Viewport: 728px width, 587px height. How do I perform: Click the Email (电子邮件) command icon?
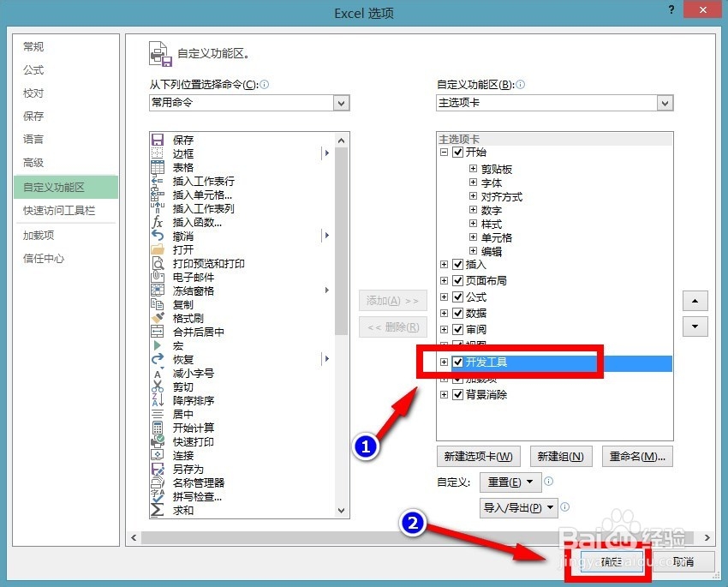tap(158, 277)
